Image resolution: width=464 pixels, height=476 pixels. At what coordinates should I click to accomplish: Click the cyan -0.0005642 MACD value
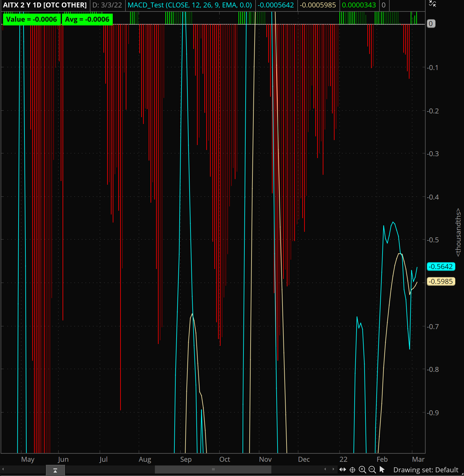[x=276, y=5]
